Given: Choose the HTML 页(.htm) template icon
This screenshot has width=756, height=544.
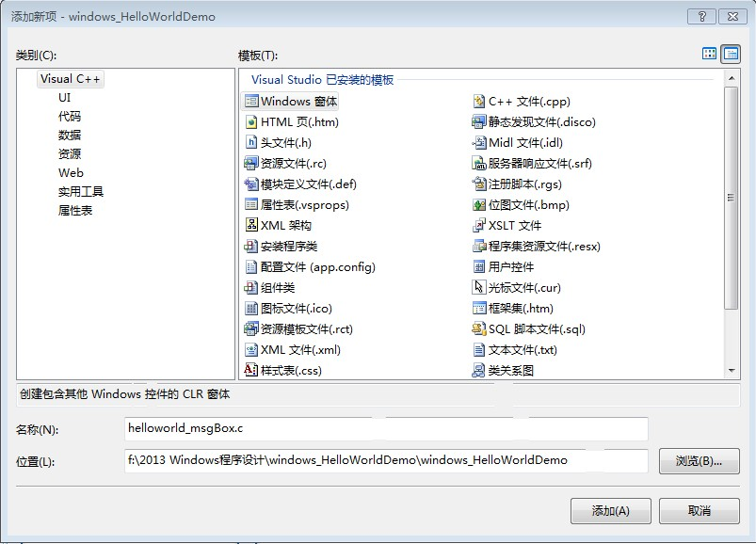Looking at the screenshot, I should [251, 122].
